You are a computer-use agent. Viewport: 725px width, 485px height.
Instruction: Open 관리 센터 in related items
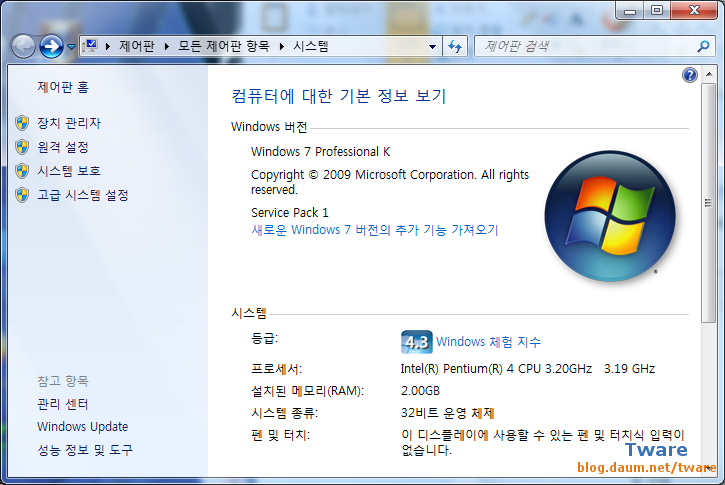coord(63,404)
